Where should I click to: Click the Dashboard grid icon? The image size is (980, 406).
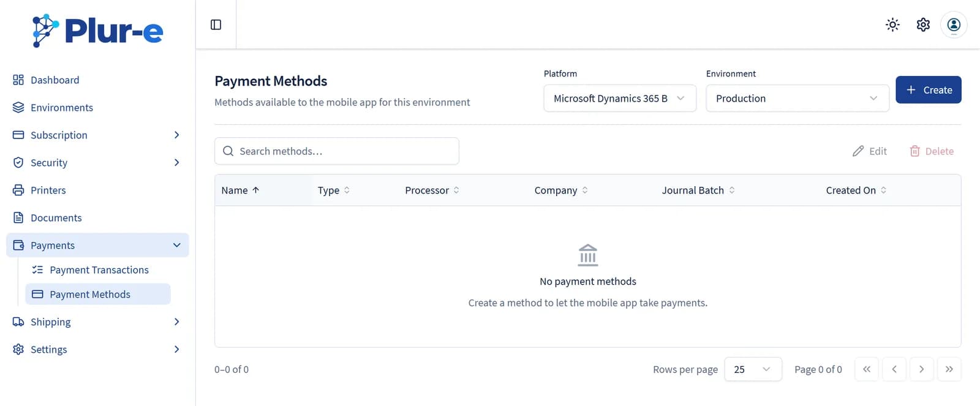pos(18,80)
